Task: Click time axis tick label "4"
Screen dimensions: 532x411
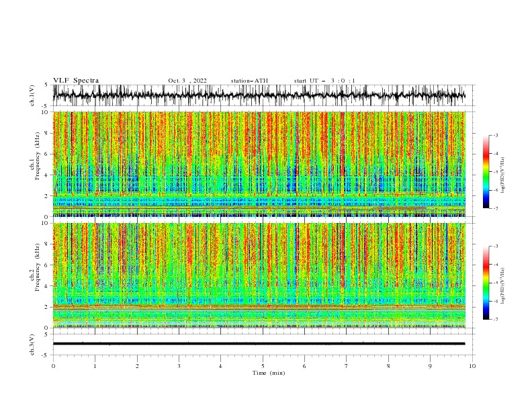Action: point(221,366)
